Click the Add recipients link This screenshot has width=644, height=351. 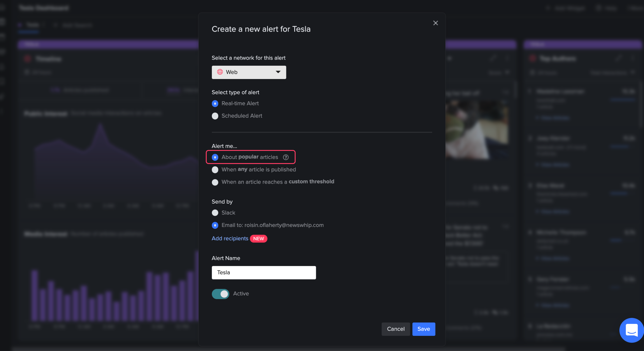[x=230, y=239]
